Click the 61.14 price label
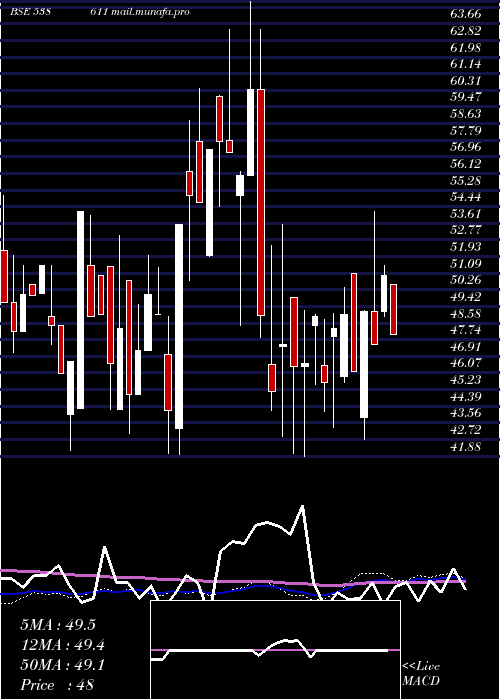The height and width of the screenshot is (700, 500). point(466,64)
